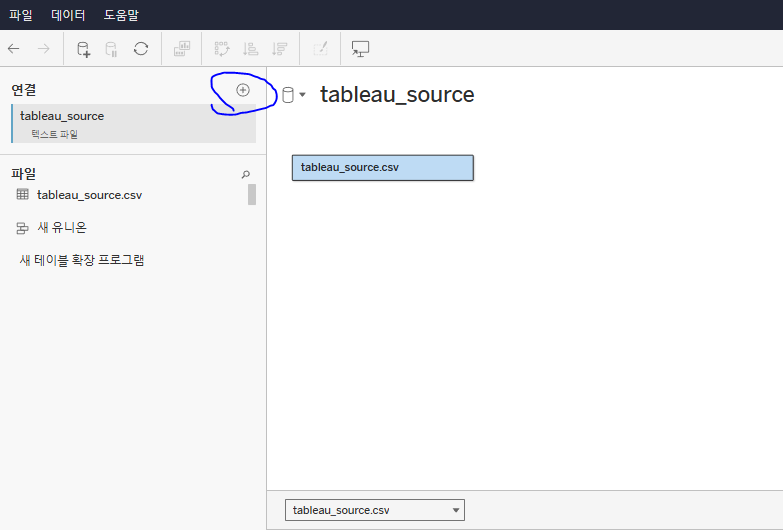This screenshot has width=783, height=530.
Task: Open the 도움말 menu
Action: [121, 15]
